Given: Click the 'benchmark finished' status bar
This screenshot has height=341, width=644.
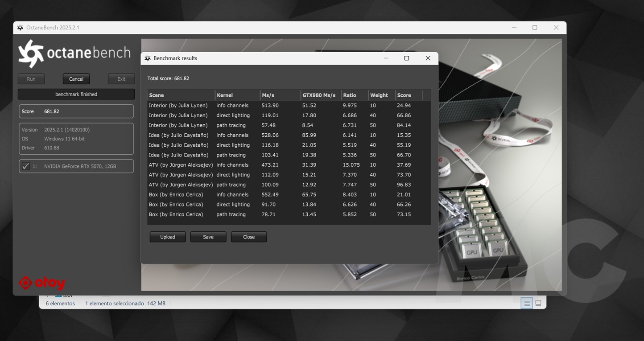Looking at the screenshot, I should [76, 94].
